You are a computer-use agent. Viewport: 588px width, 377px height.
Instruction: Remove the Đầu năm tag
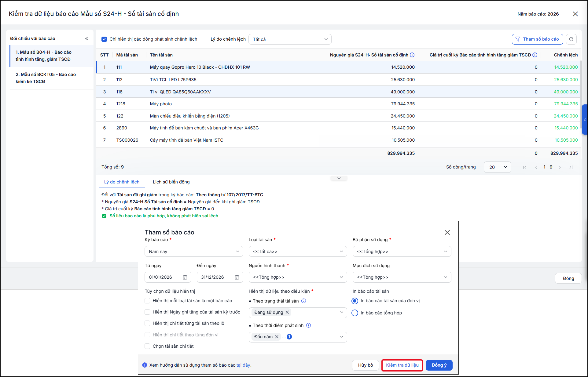tap(277, 337)
